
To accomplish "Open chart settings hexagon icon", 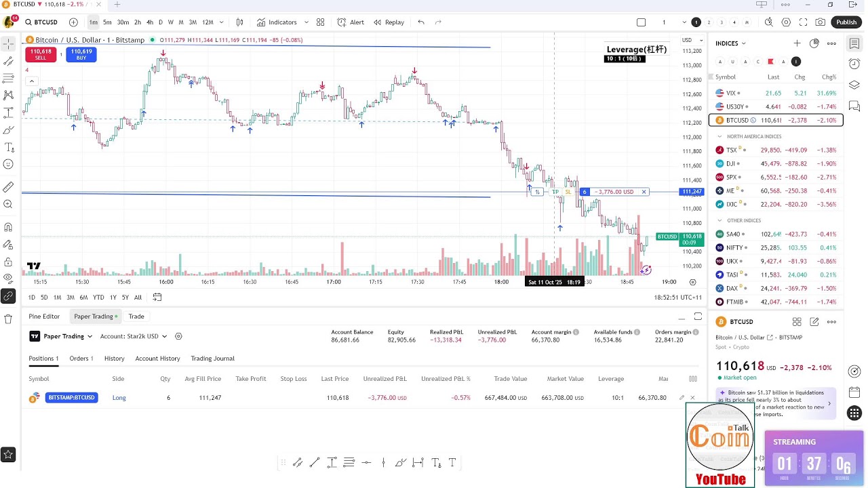I will pos(786,22).
